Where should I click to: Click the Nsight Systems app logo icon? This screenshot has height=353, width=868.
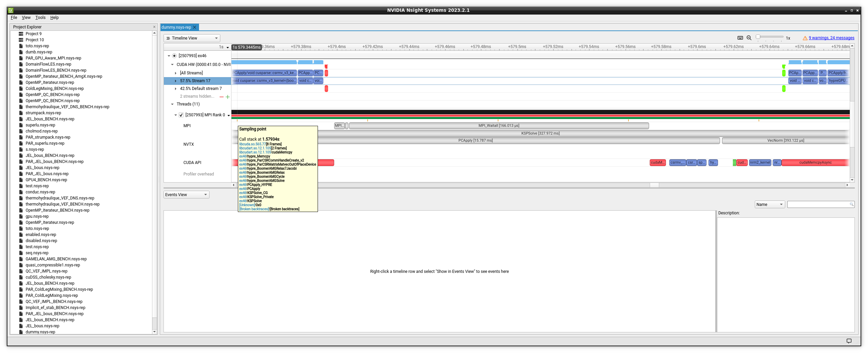11,10
